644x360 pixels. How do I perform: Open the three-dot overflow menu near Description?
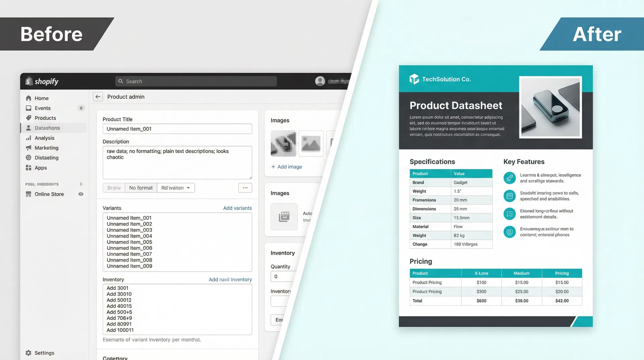[245, 188]
